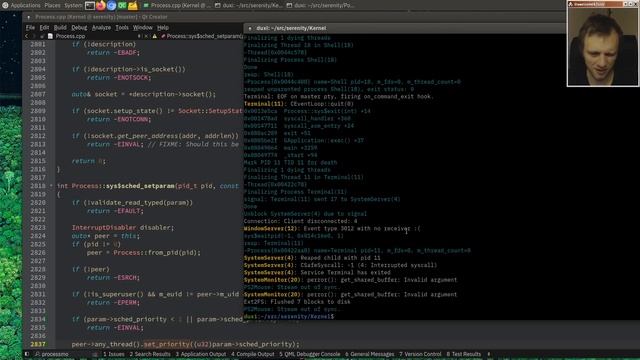Launch the terminal icon in top panel
640x360 pixels.
pos(90,6)
